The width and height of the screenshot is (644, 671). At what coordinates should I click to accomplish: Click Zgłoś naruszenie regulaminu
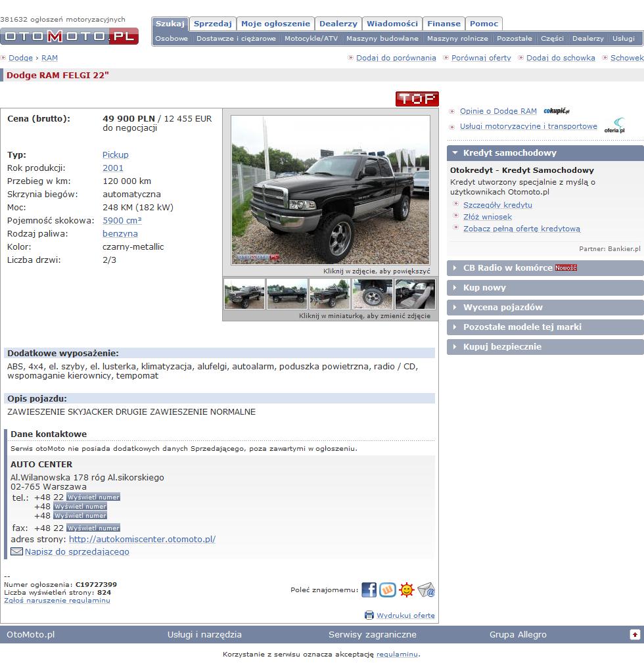(x=57, y=601)
